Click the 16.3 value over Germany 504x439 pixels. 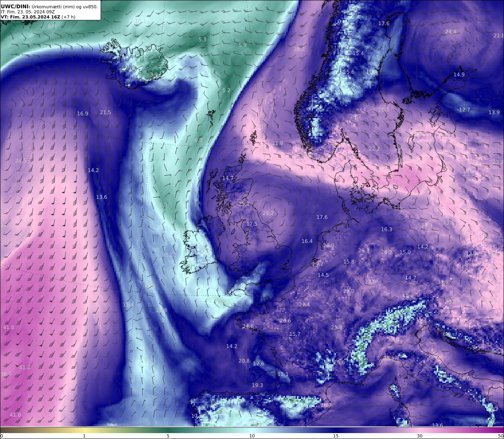tap(387, 229)
